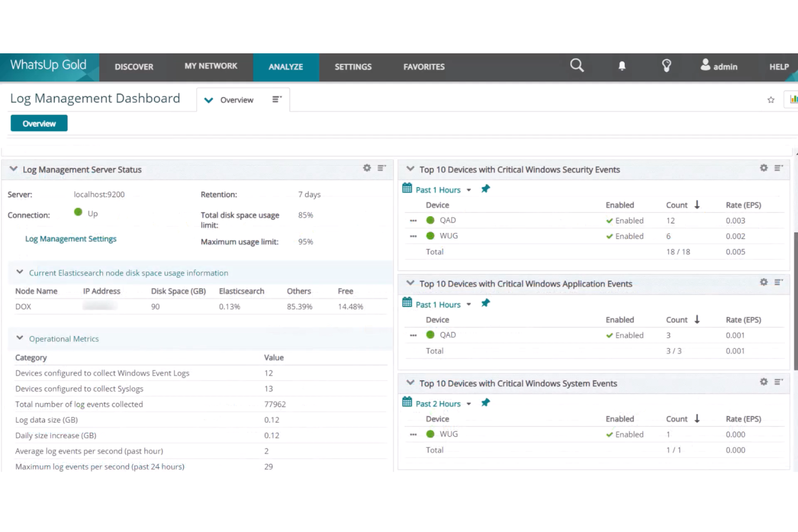Select the Overview tab

pos(38,123)
